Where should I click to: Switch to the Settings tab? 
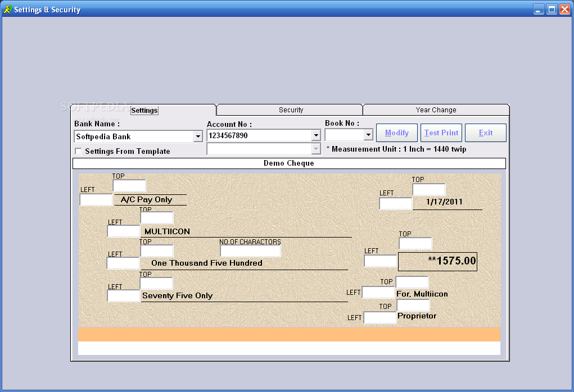144,111
